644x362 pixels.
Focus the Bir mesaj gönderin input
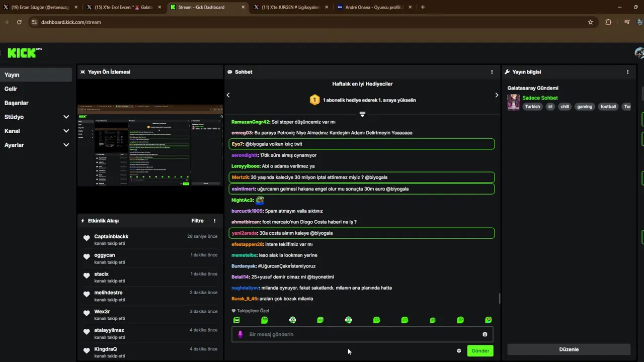pyautogui.click(x=362, y=334)
